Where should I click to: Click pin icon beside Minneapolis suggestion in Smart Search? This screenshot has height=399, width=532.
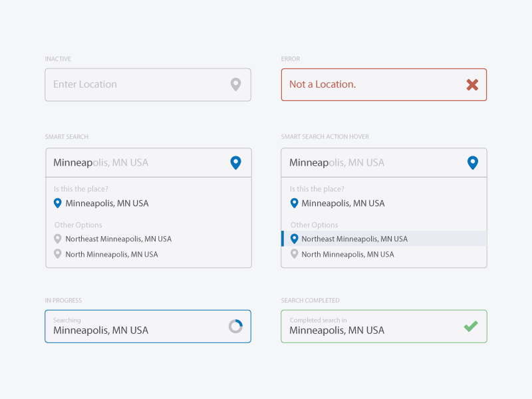58,203
